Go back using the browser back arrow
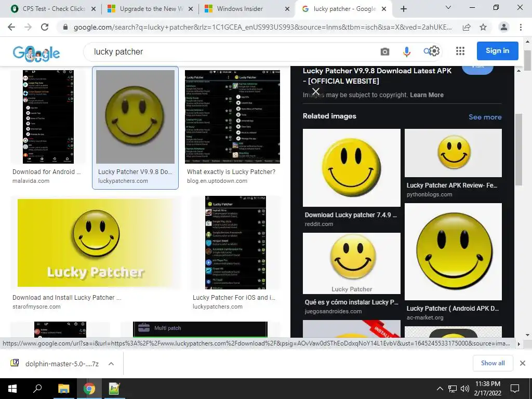This screenshot has width=532, height=399. coord(11,27)
